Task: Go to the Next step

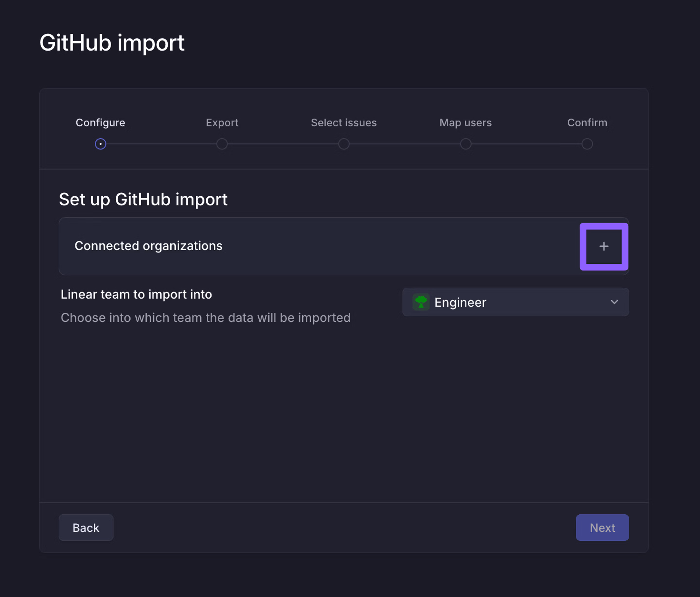Action: coord(602,528)
